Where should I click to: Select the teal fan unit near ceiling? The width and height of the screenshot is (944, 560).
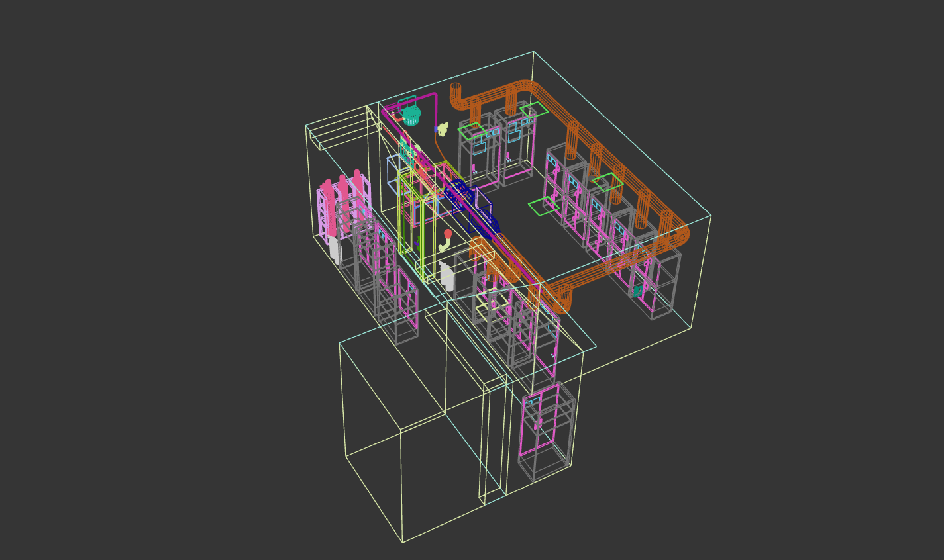pos(411,115)
